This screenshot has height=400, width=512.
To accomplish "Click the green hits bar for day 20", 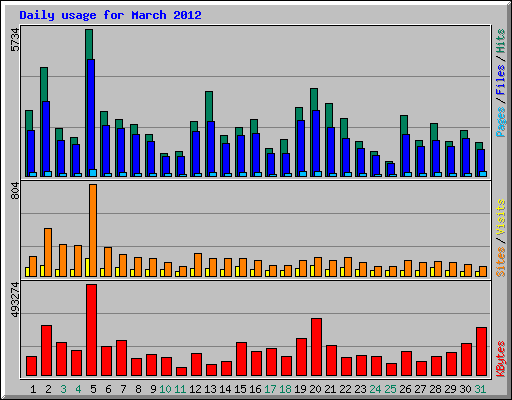I will coord(314,99).
